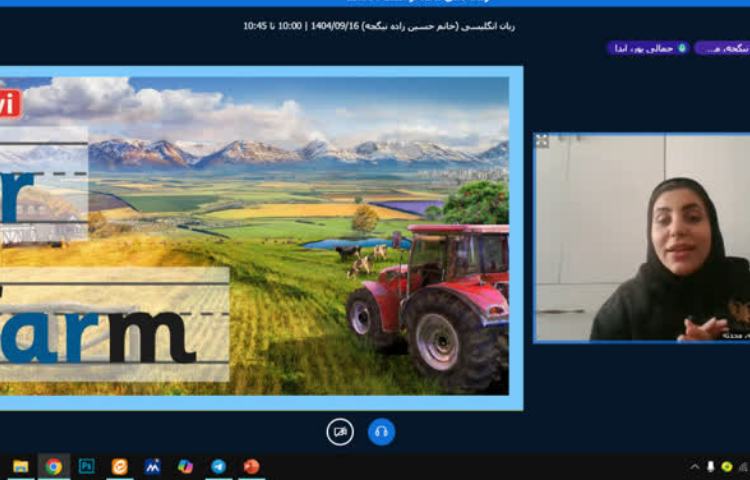Click the microphone icon in the system tray
Viewport: 750px width, 480px height.
710,467
